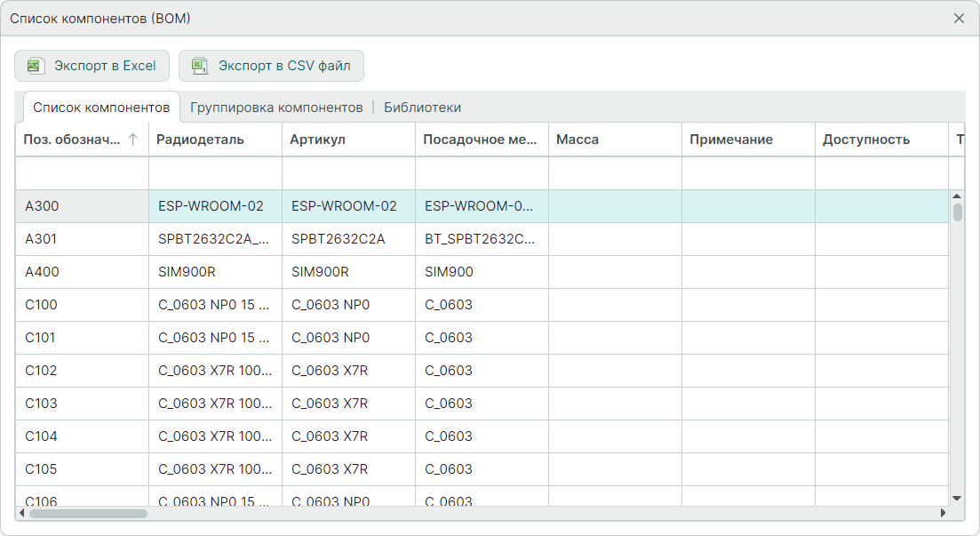Select the A400 row designator cell

pyautogui.click(x=82, y=272)
